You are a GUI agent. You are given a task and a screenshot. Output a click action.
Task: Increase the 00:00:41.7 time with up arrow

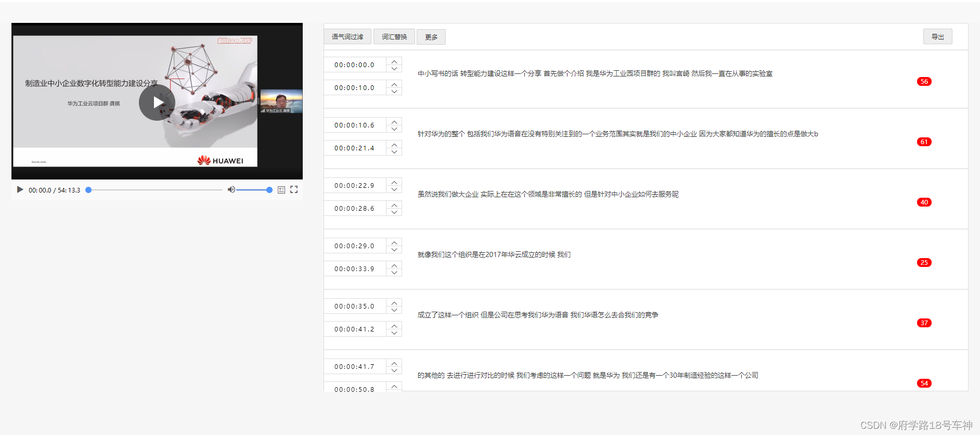pos(394,363)
